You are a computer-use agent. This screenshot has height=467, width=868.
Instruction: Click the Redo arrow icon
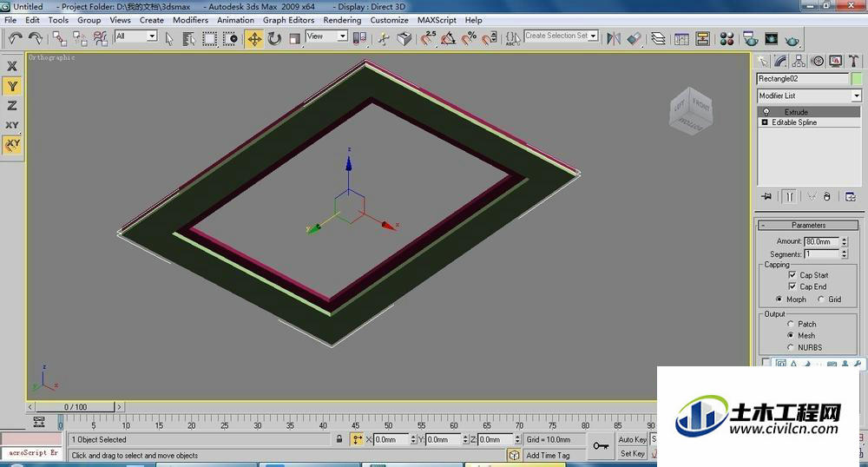click(36, 38)
